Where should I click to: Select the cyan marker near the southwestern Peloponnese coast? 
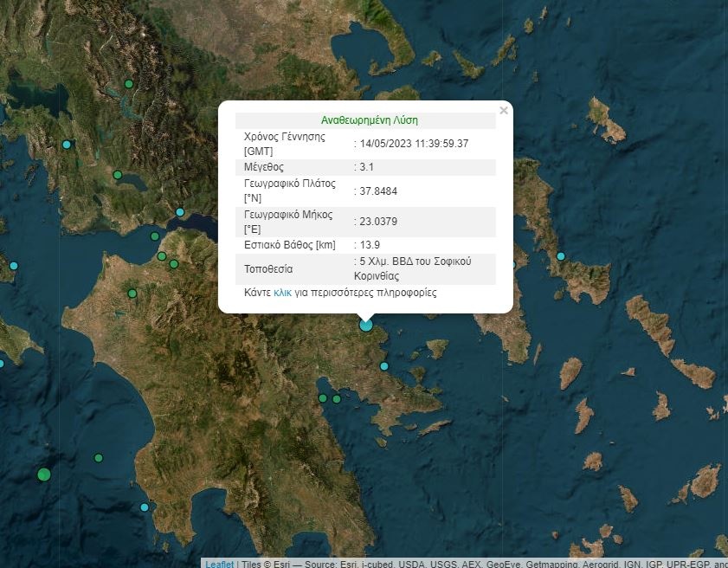(x=145, y=507)
